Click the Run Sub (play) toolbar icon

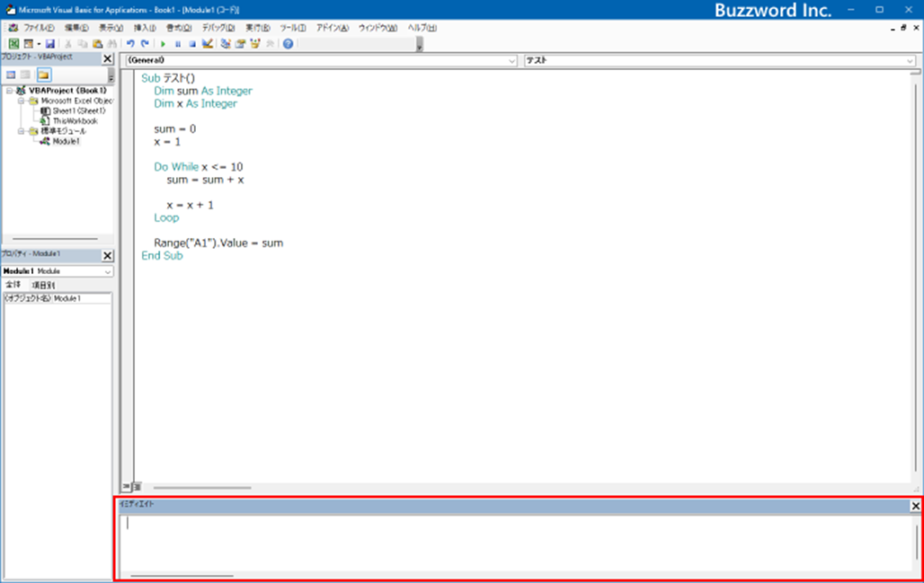click(x=163, y=43)
